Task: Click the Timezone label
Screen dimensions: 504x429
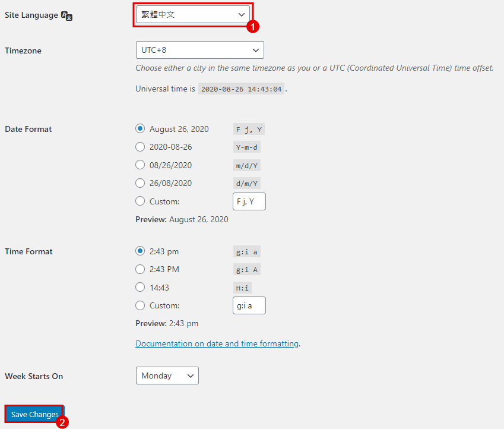Action: 23,51
